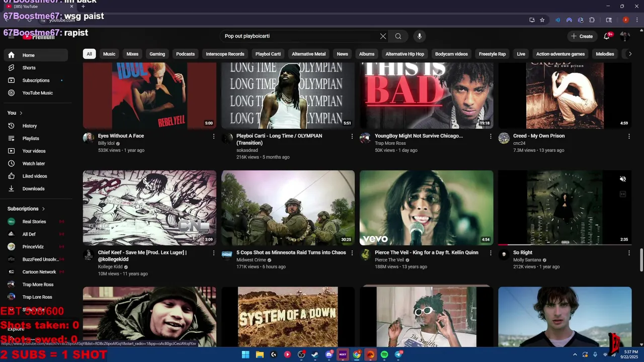Open the notifications bell
The height and width of the screenshot is (362, 644).
[x=607, y=36]
